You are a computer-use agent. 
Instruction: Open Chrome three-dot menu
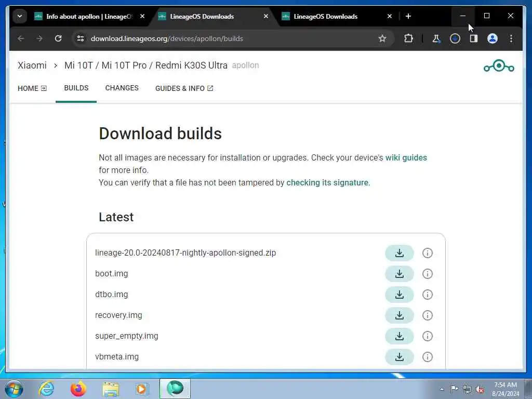click(x=511, y=38)
